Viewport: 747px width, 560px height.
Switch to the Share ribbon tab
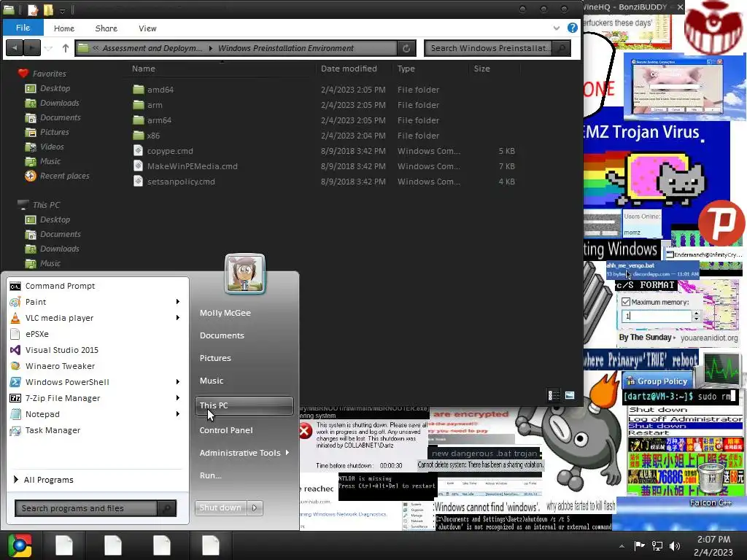coord(107,28)
